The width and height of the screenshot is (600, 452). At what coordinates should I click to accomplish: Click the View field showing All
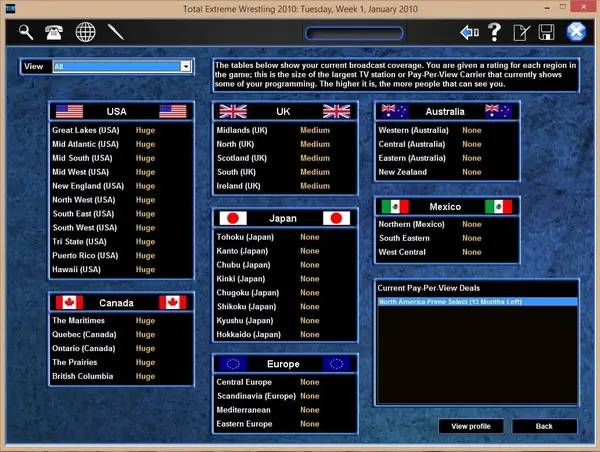(x=122, y=67)
